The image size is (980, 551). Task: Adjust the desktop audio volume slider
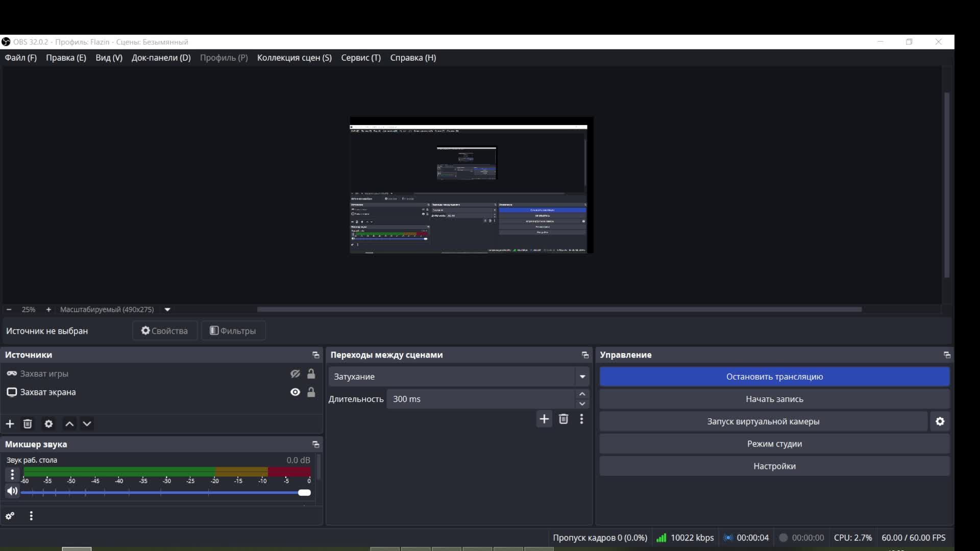tap(304, 492)
